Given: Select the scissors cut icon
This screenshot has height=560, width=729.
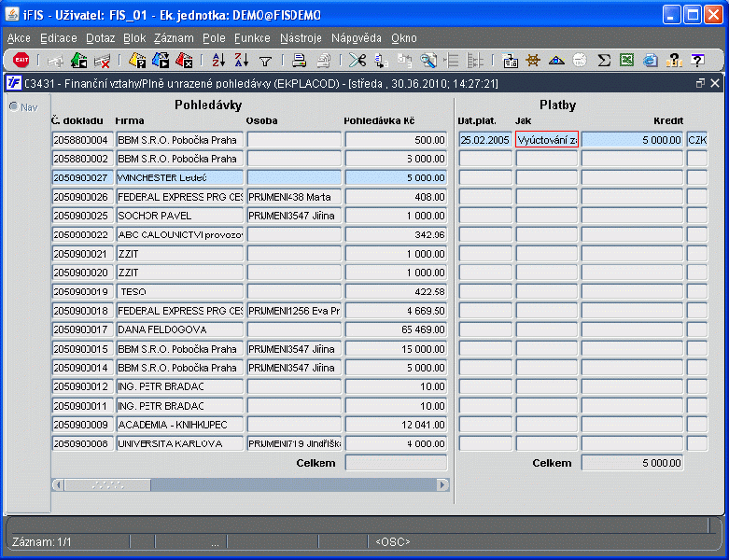Looking at the screenshot, I should (x=357, y=60).
